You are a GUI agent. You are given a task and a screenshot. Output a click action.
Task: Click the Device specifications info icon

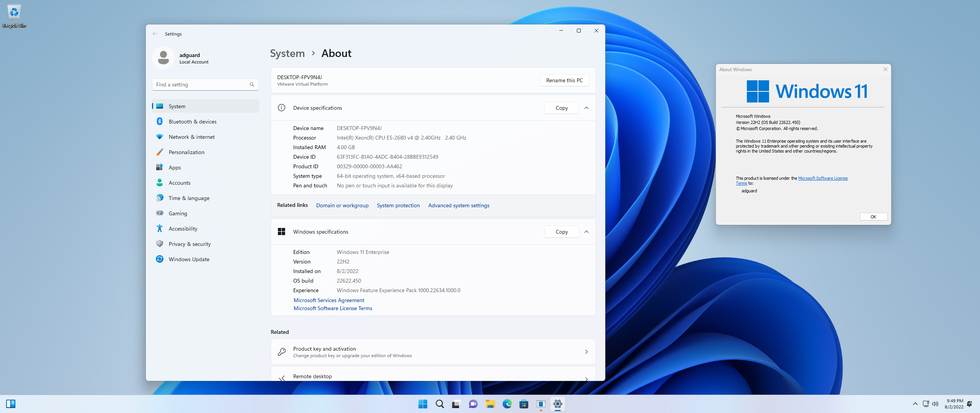[x=281, y=108]
